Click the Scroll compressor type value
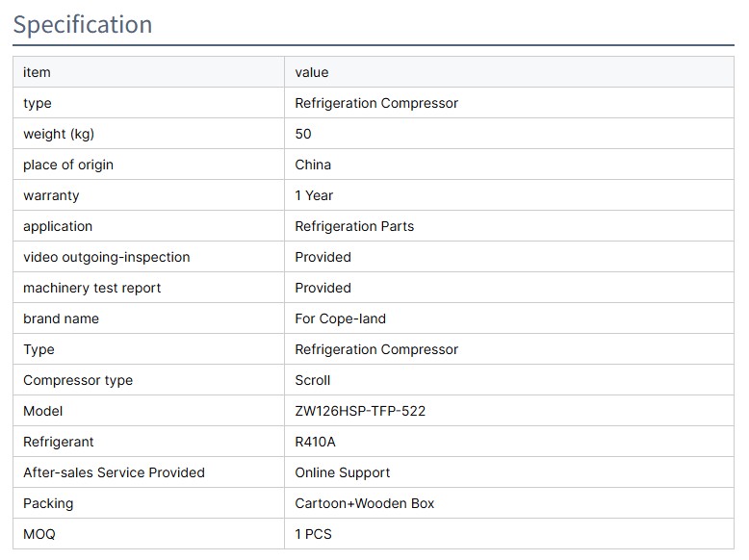 (313, 380)
